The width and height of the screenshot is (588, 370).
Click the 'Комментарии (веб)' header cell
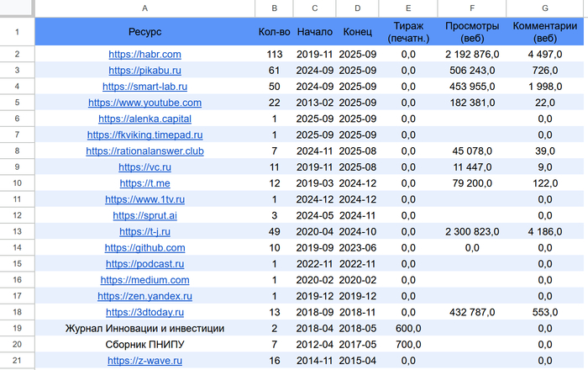(545, 32)
